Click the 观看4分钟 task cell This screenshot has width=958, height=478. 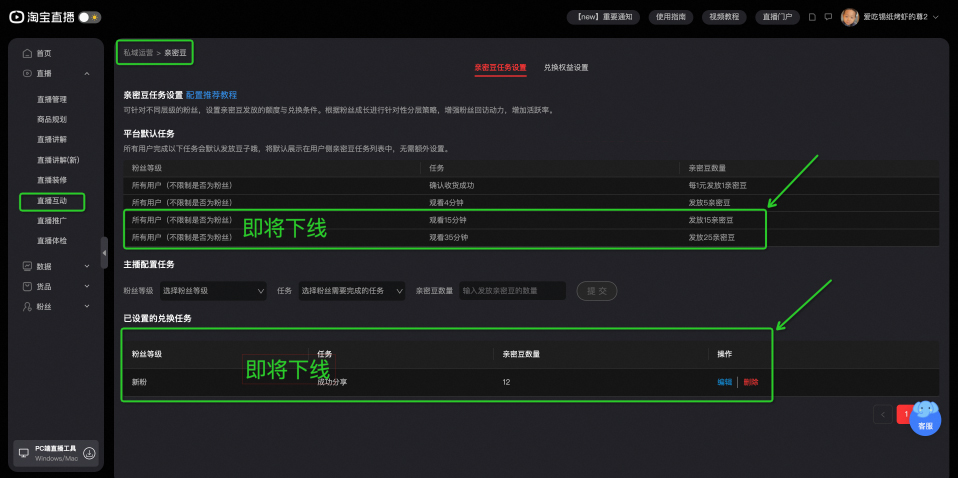point(446,202)
